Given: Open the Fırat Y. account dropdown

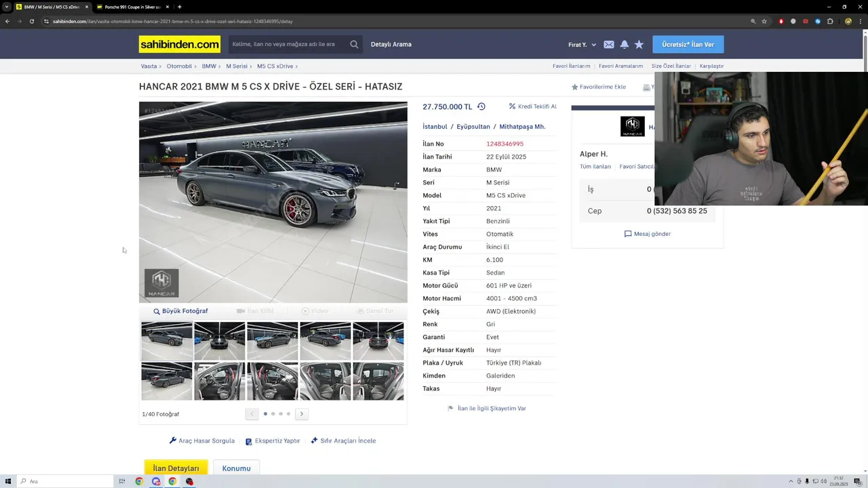Looking at the screenshot, I should (582, 45).
